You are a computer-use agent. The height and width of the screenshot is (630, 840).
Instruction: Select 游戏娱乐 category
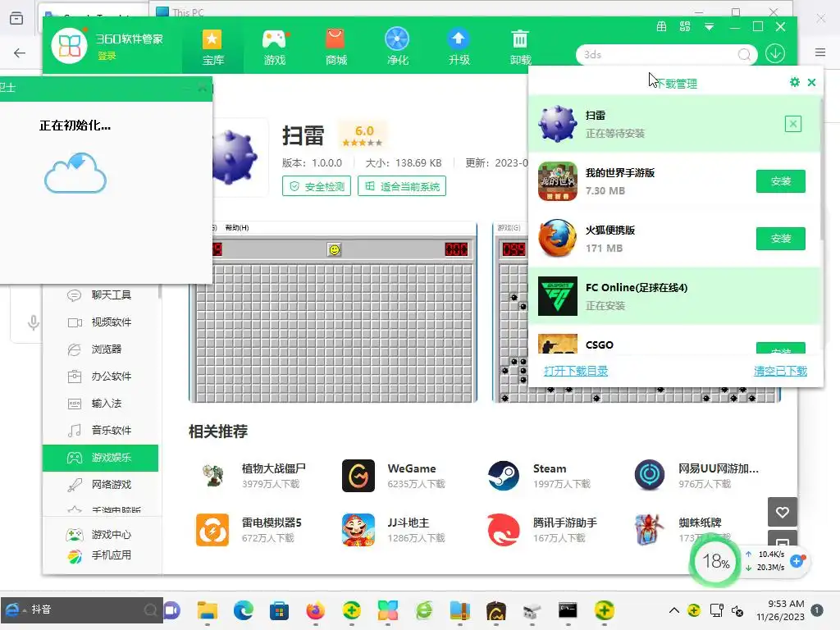(100, 458)
